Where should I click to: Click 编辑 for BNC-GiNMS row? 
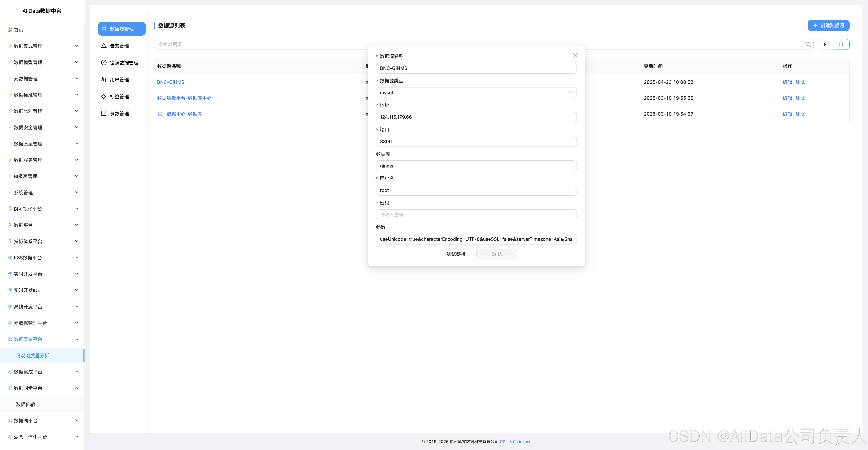[x=787, y=82]
